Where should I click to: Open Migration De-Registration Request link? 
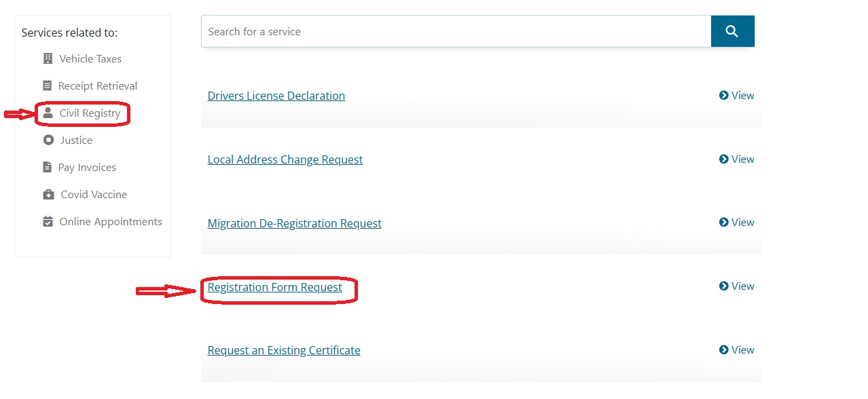pyautogui.click(x=294, y=223)
